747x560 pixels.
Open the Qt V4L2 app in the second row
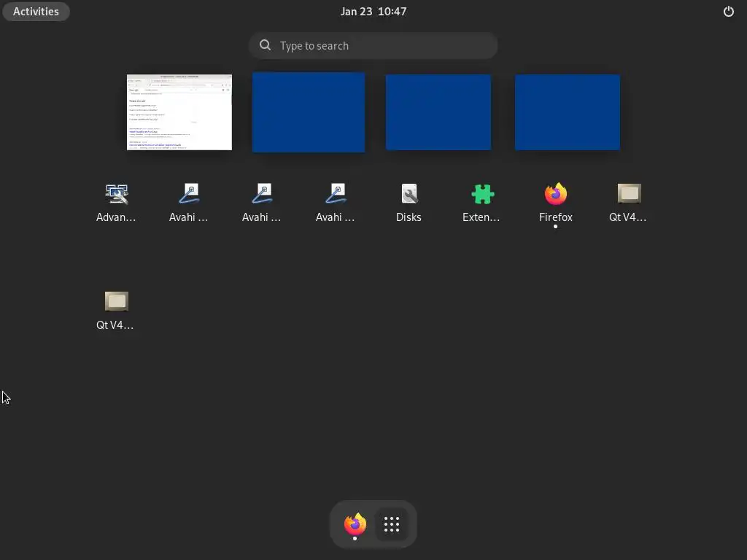116,311
